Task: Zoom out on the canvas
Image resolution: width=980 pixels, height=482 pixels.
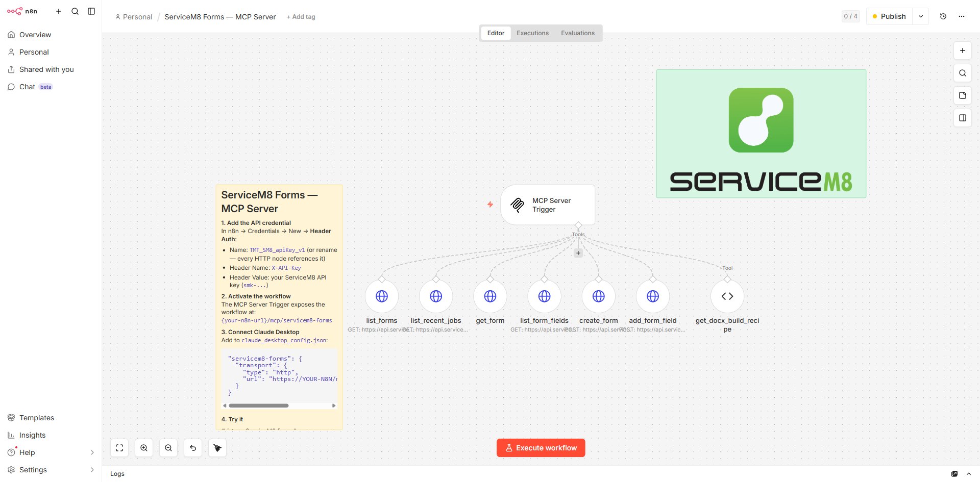Action: point(168,448)
